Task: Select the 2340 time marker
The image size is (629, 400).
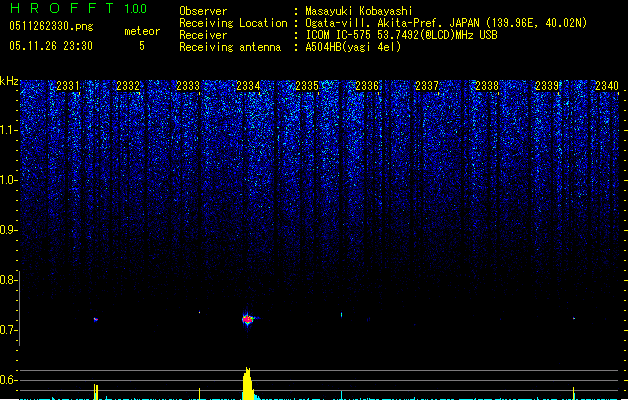Action: (606, 87)
